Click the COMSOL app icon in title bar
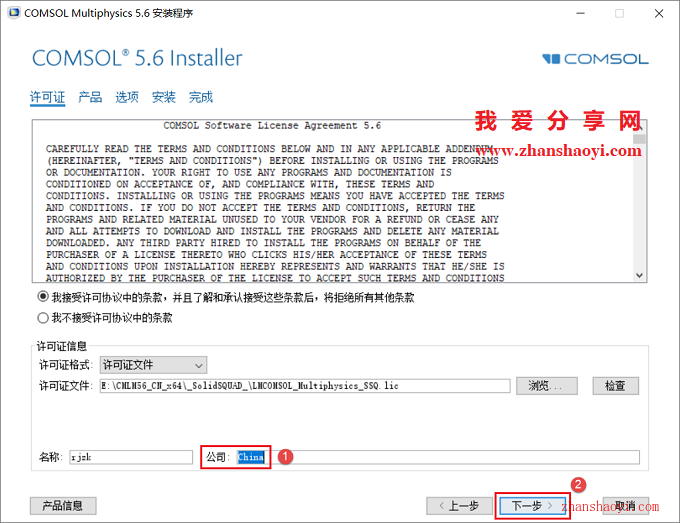This screenshot has width=680, height=523. coord(14,13)
